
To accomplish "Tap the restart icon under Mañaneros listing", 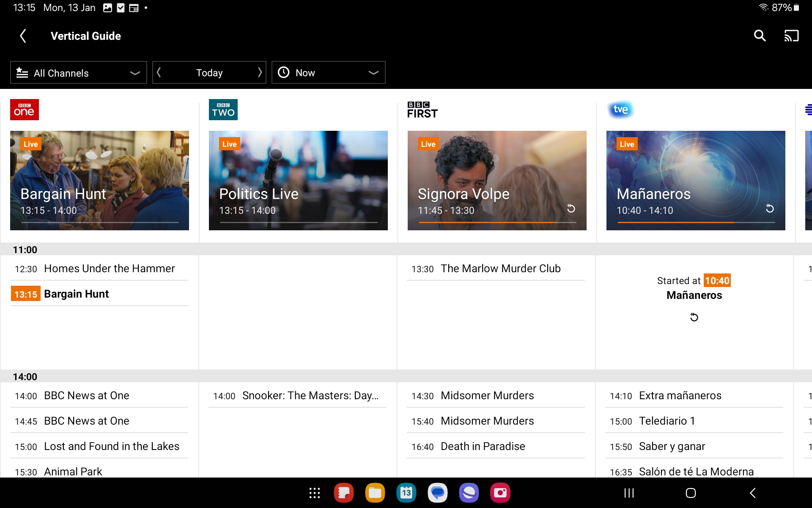I will [x=694, y=317].
